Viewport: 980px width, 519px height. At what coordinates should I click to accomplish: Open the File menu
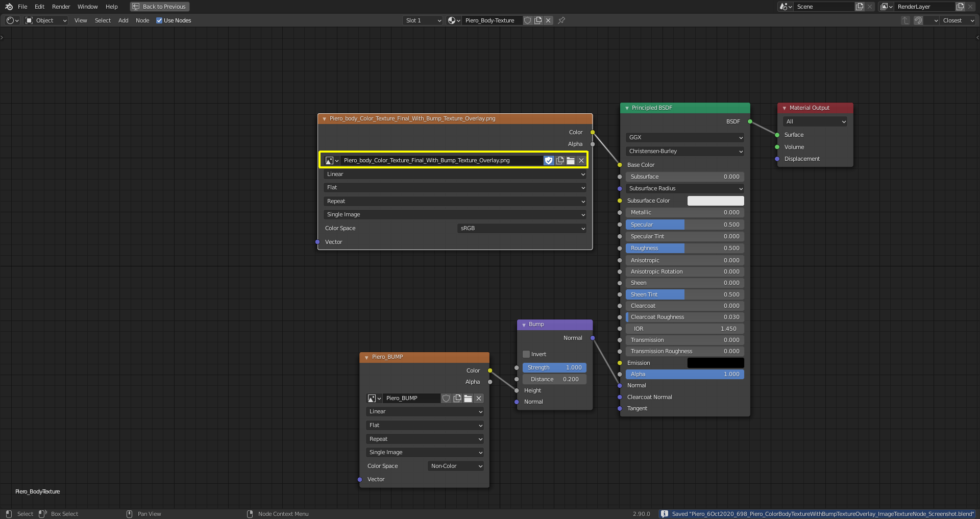tap(22, 7)
